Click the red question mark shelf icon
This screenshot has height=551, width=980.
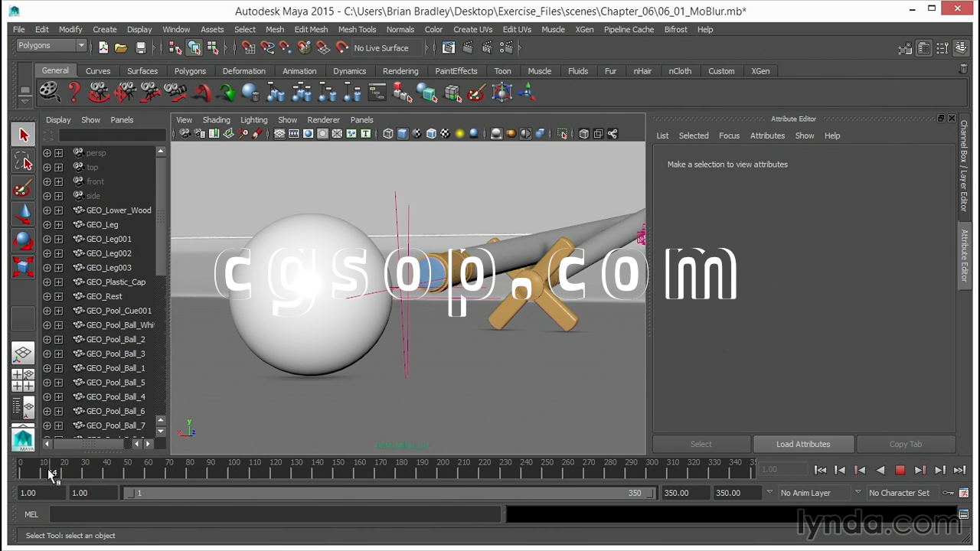(74, 93)
